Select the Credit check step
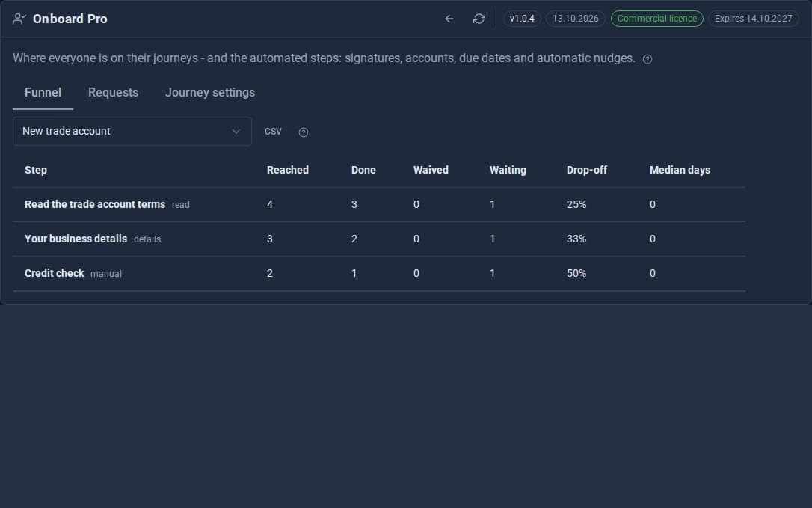 [x=55, y=273]
